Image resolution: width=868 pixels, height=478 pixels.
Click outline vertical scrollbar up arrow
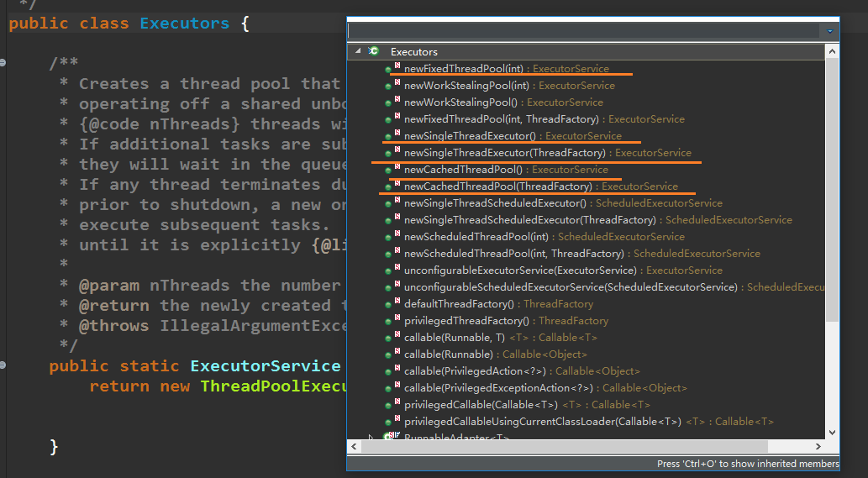(x=832, y=51)
